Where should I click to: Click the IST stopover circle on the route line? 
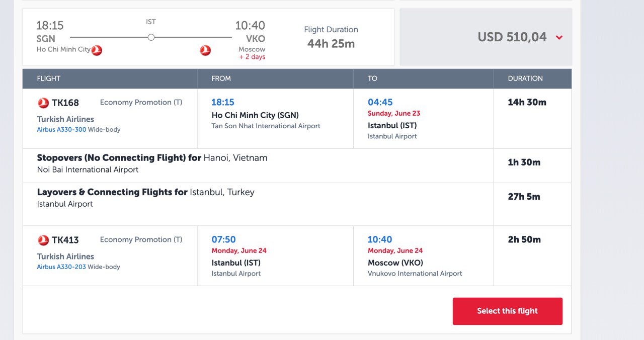(151, 37)
